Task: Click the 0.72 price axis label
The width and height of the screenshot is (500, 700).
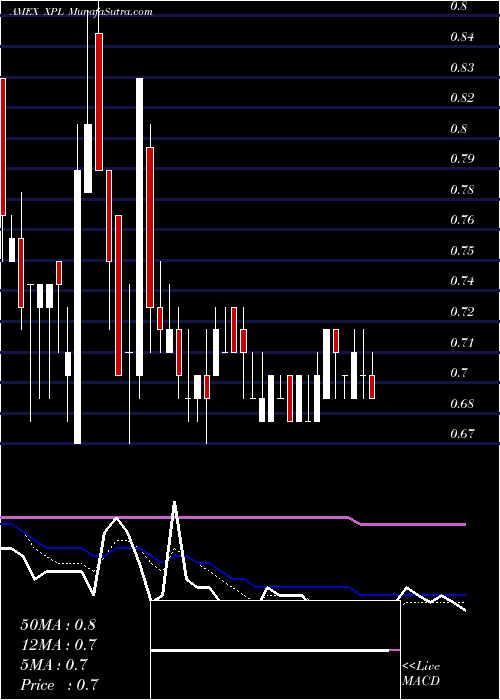Action: coord(462,311)
